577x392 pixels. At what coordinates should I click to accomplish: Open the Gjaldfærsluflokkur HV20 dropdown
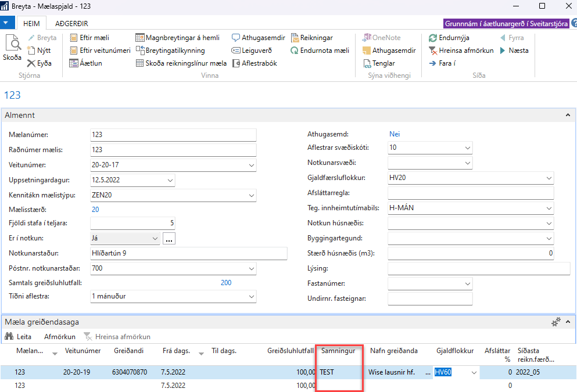pyautogui.click(x=549, y=178)
